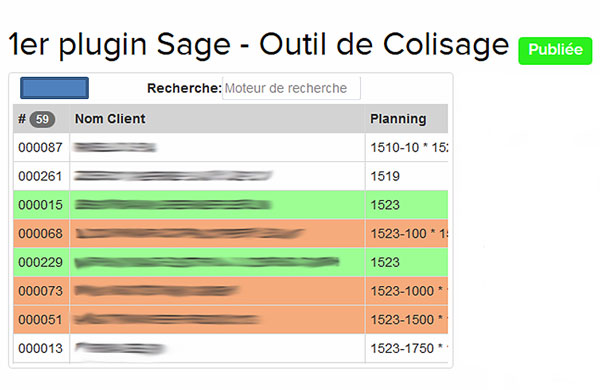Click planning value 1519
Image resolution: width=600 pixels, height=390 pixels.
[385, 176]
